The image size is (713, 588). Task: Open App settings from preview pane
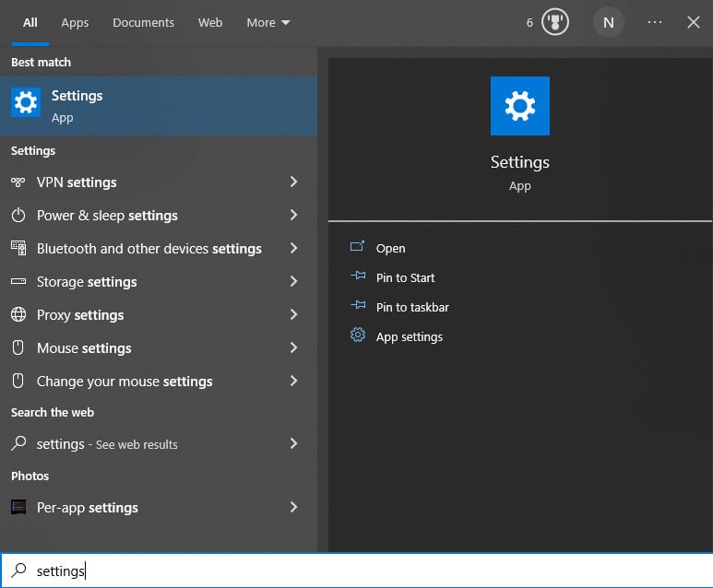click(x=409, y=336)
